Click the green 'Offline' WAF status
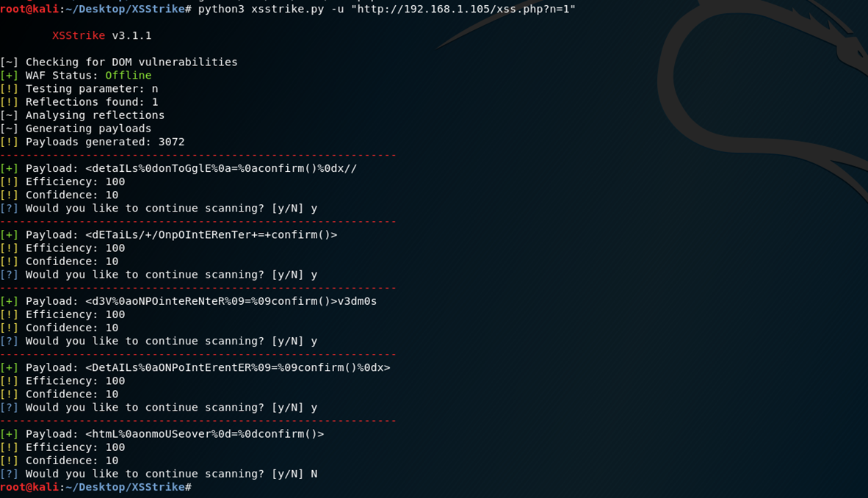868x498 pixels. pos(129,76)
